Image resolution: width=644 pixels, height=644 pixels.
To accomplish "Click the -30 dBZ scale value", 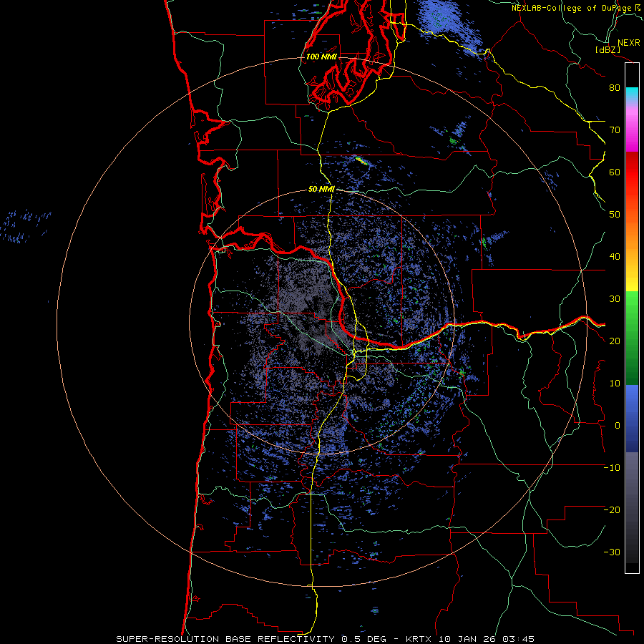I will tap(612, 553).
